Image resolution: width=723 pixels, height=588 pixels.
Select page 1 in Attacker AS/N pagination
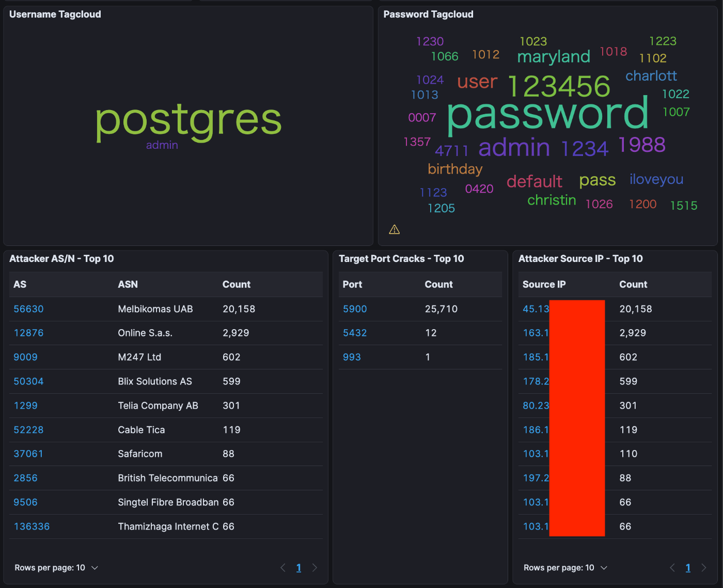click(298, 568)
